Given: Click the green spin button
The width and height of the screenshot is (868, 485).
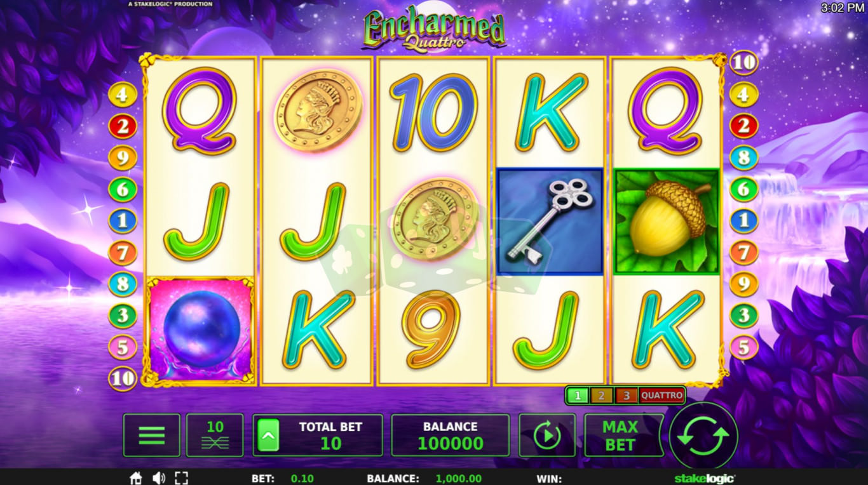Looking at the screenshot, I should click(703, 435).
